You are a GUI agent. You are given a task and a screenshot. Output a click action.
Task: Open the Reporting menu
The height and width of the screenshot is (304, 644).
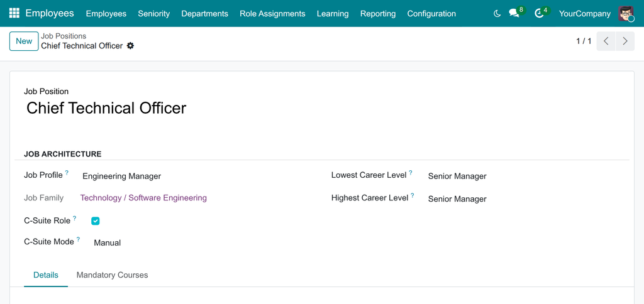click(x=378, y=14)
